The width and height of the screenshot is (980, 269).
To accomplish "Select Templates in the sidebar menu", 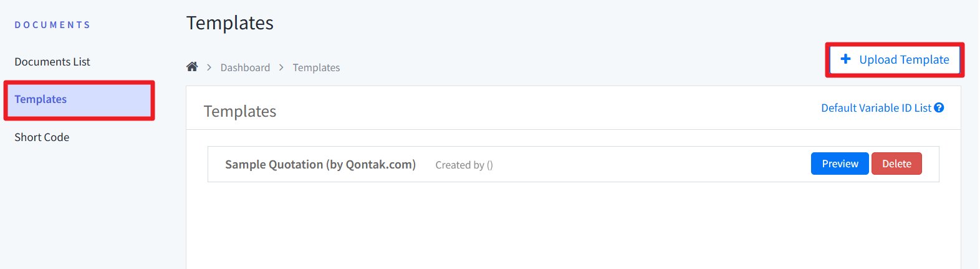I will pyautogui.click(x=41, y=100).
